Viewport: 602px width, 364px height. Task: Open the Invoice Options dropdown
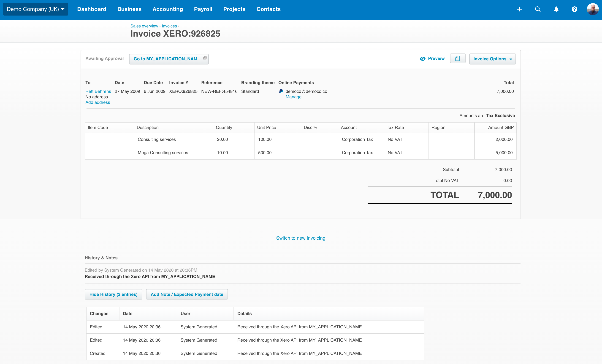click(492, 59)
